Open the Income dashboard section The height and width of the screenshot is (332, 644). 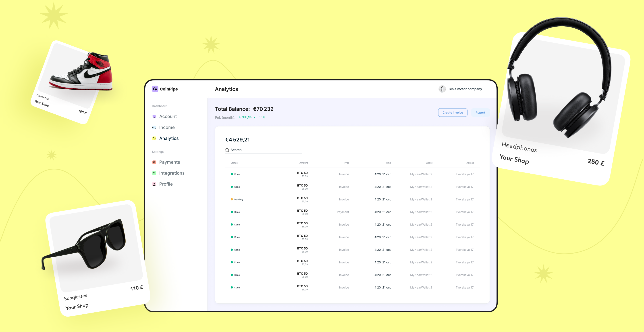pos(167,127)
